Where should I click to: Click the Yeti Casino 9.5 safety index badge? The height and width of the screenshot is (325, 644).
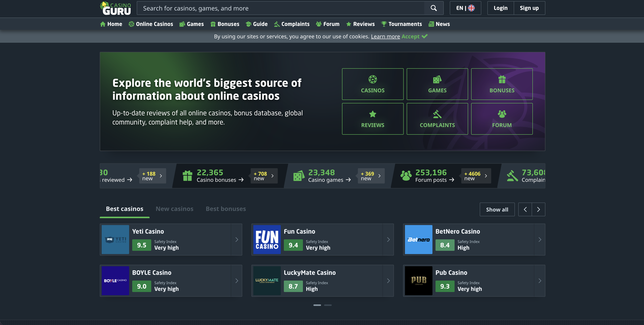[142, 245]
